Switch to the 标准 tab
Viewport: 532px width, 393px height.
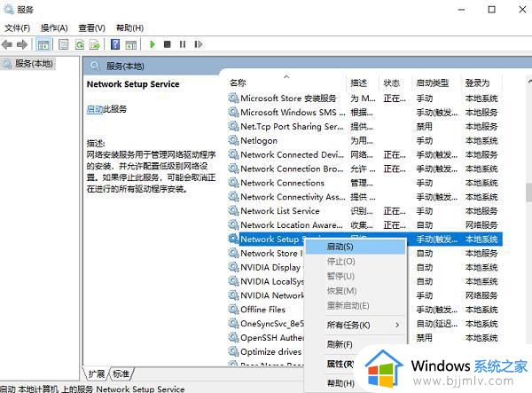pyautogui.click(x=121, y=374)
